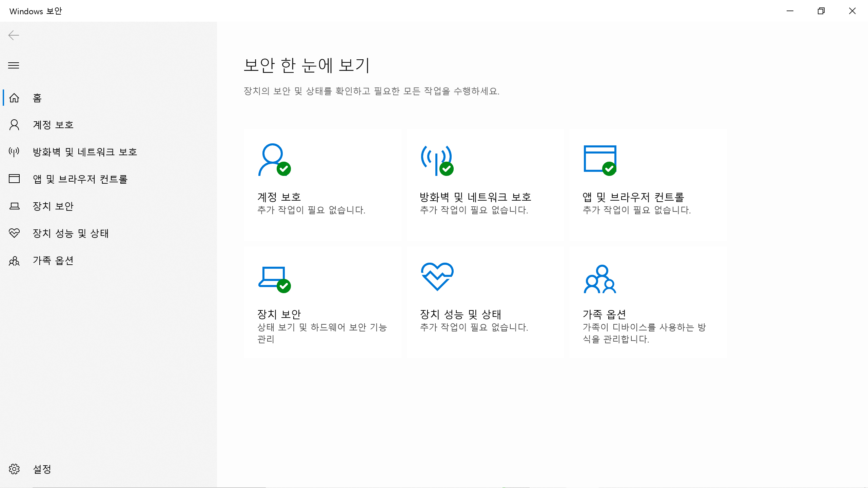The image size is (868, 488).
Task: Select 장치 성능 및 상태 sidebar item
Action: (x=71, y=233)
